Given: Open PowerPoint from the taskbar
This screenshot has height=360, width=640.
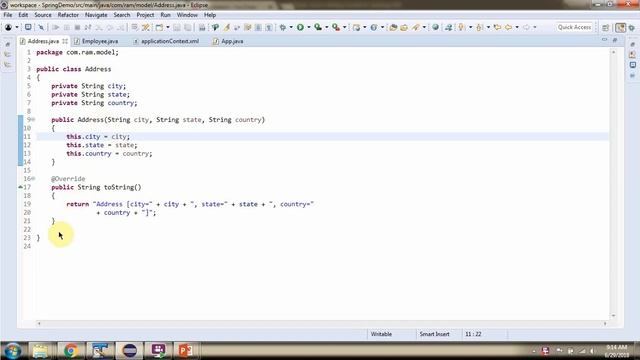Looking at the screenshot, I should pyautogui.click(x=185, y=351).
